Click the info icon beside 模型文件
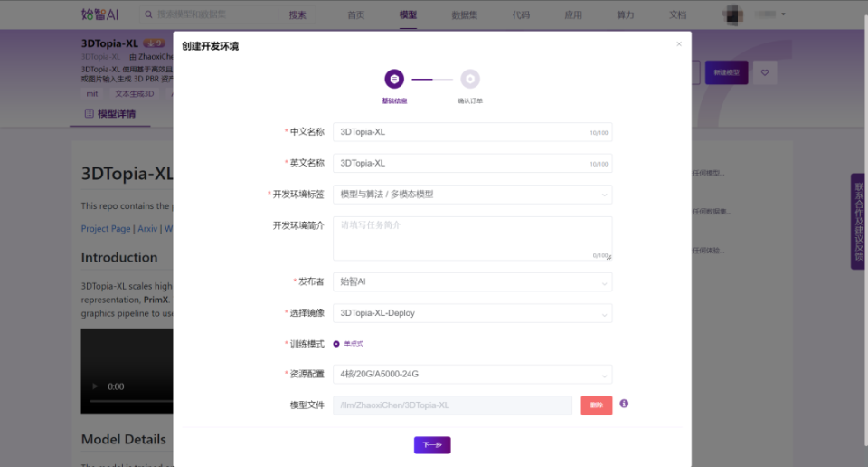This screenshot has width=868, height=467. pyautogui.click(x=624, y=404)
